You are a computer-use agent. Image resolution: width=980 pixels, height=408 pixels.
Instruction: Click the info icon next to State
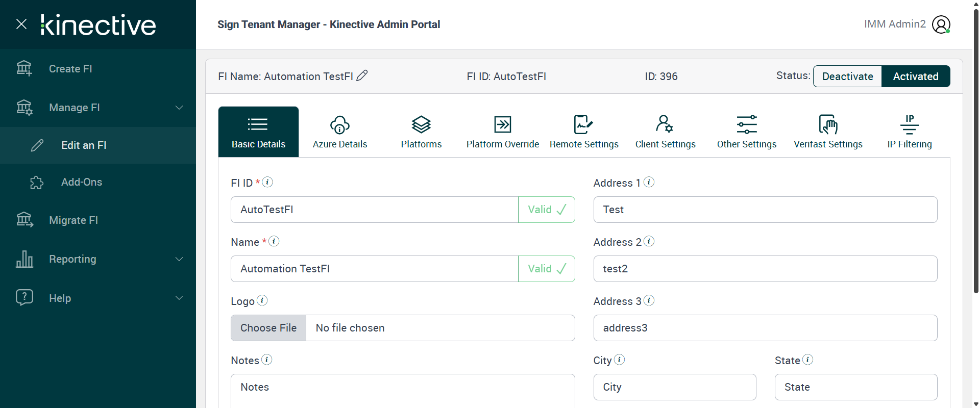click(x=807, y=360)
